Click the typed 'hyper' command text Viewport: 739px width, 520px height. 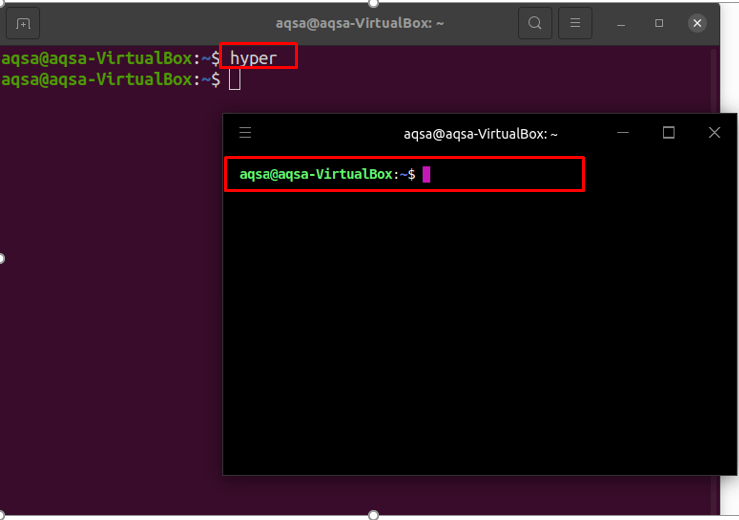click(253, 58)
